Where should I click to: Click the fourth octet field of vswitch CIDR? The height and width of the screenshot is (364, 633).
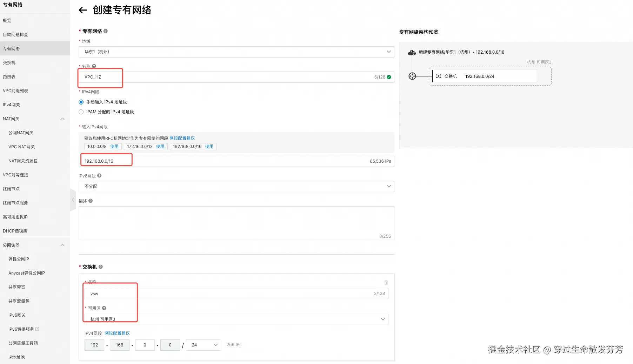click(170, 345)
